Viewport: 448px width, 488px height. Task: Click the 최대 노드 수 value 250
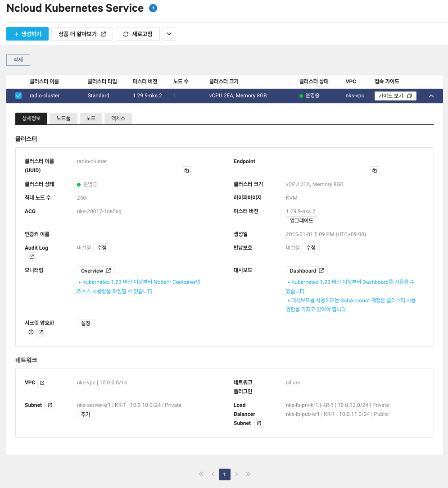click(x=81, y=198)
